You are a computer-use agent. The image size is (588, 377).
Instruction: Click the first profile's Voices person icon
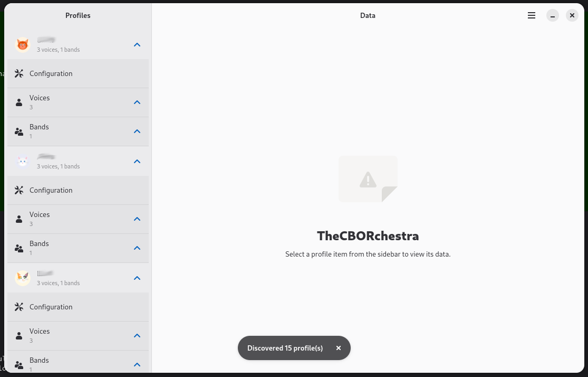(x=19, y=102)
